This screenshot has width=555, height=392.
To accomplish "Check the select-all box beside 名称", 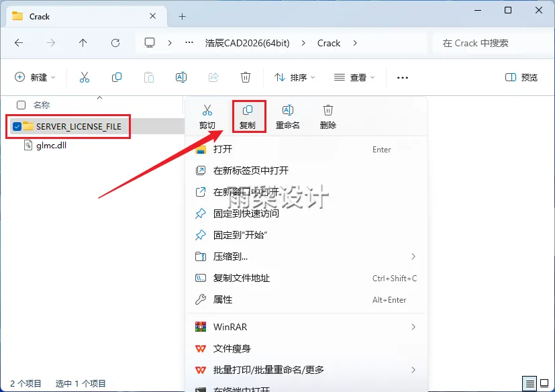I will [21, 105].
